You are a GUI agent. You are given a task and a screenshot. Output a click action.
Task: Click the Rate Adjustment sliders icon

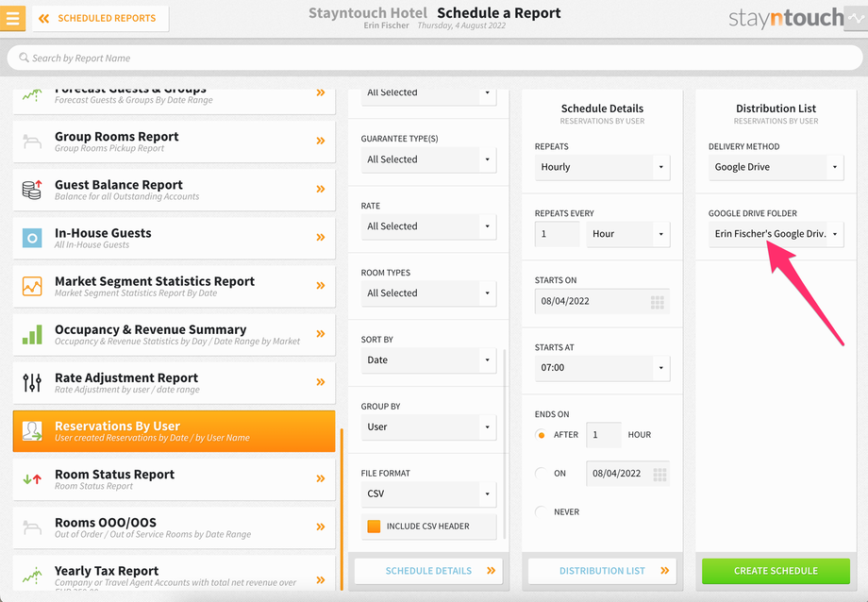(x=32, y=383)
